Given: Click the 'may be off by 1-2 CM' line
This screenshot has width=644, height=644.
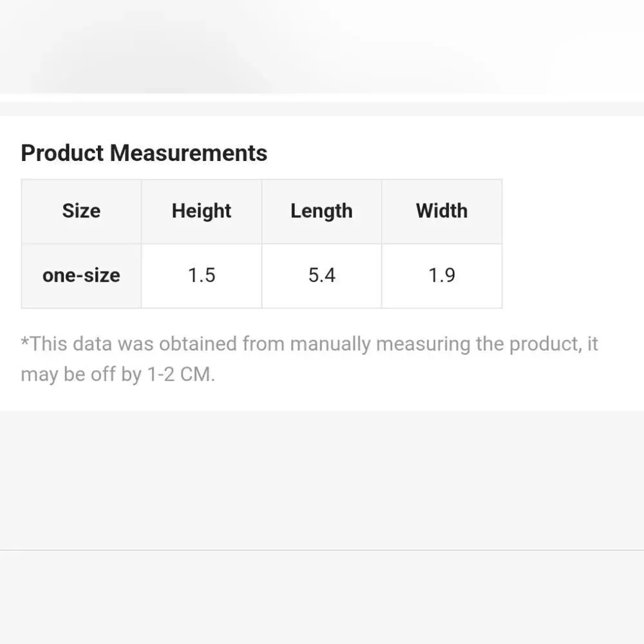Looking at the screenshot, I should [118, 375].
